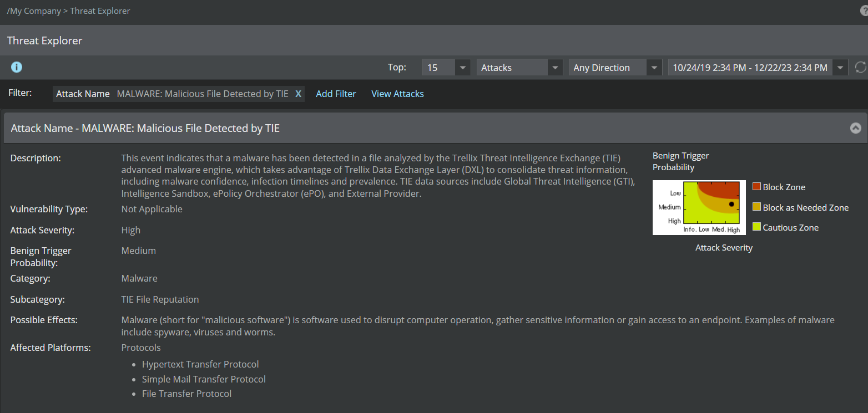Image resolution: width=868 pixels, height=413 pixels.
Task: Click the Attack Name filter chip text
Action: [172, 94]
